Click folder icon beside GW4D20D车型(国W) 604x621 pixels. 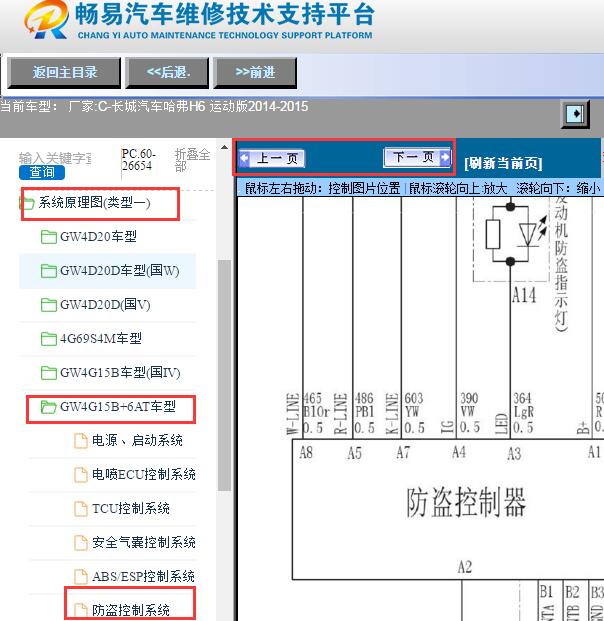(49, 271)
